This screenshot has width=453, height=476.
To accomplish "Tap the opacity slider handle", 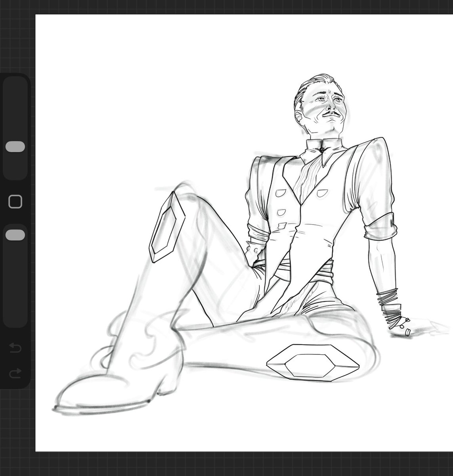I will (15, 235).
